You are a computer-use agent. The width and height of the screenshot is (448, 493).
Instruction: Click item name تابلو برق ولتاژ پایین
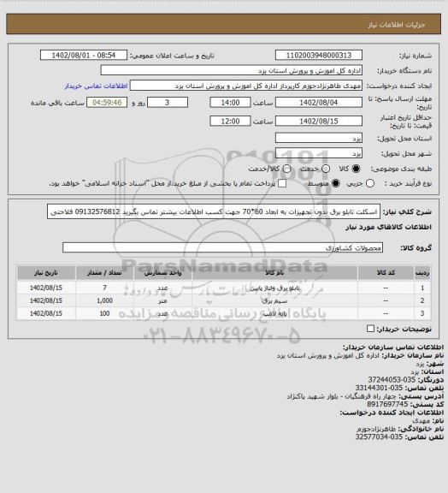point(274,288)
